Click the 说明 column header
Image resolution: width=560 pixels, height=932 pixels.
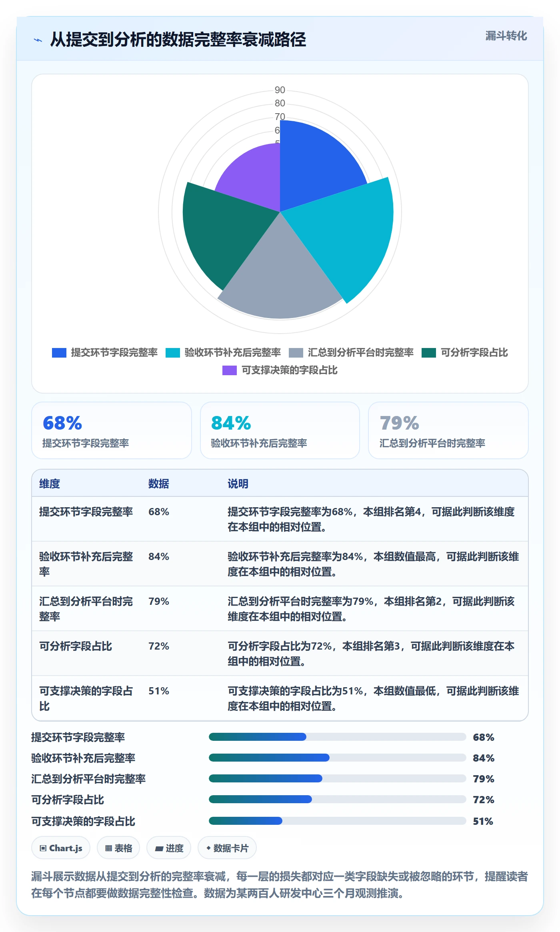(x=238, y=484)
